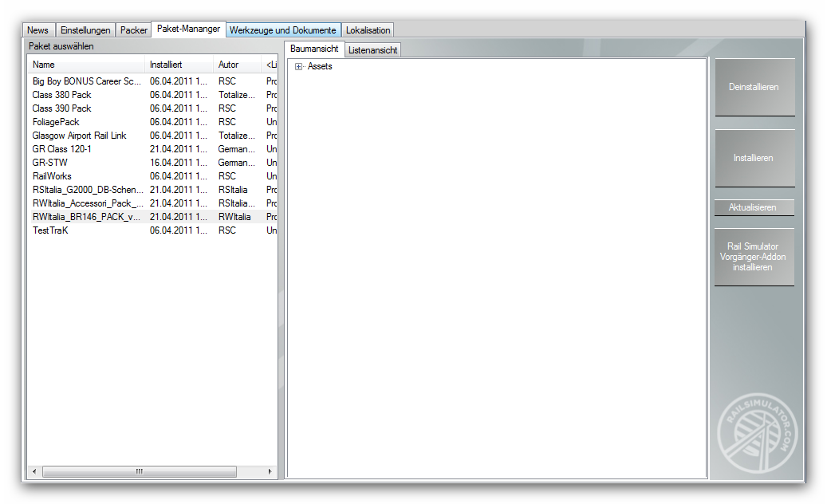Click the horizontal scrollbar left arrow

point(34,471)
